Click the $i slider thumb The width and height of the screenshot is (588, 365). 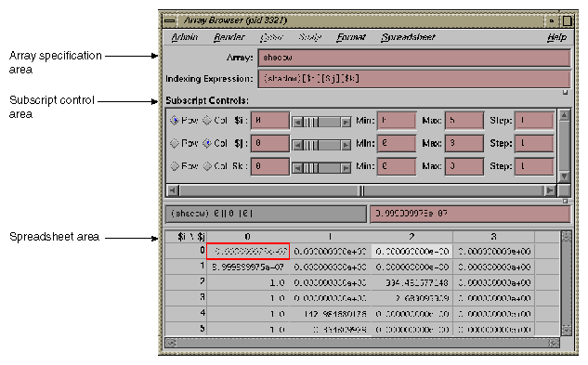310,122
